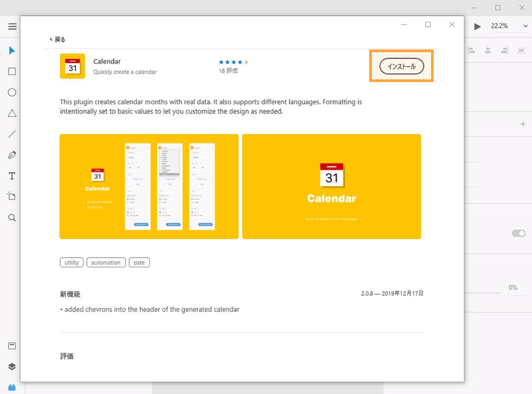Click the インストール button
This screenshot has width=532, height=394.
click(x=401, y=66)
